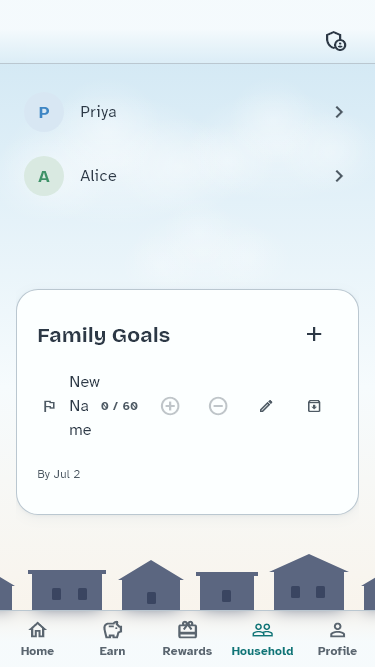Screen dimensions: 375x667
Task: Open Alice's avatar
Action: click(x=44, y=176)
